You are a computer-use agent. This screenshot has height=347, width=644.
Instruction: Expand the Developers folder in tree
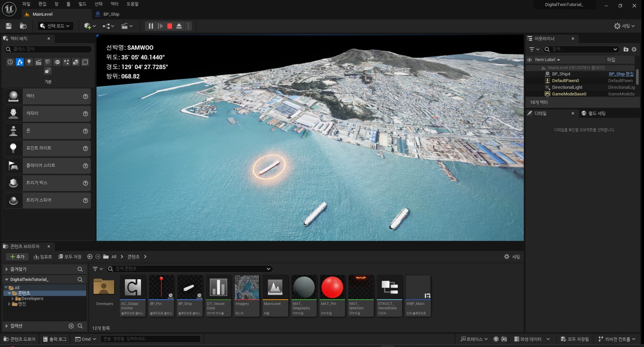coord(13,299)
